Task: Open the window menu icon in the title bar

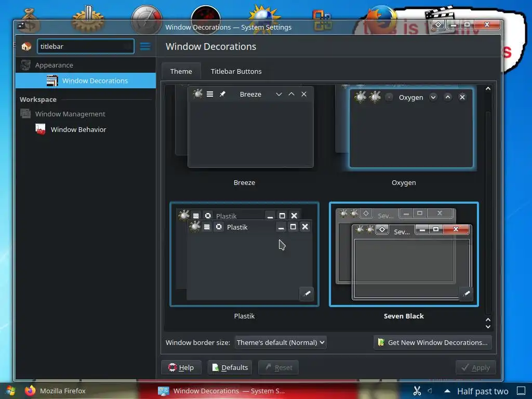Action: [21, 25]
